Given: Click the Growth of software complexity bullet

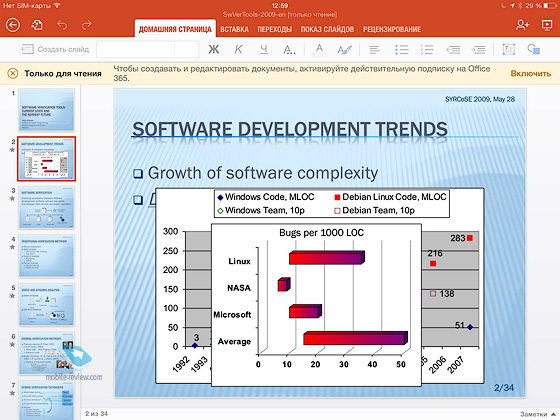Looking at the screenshot, I should point(262,173).
